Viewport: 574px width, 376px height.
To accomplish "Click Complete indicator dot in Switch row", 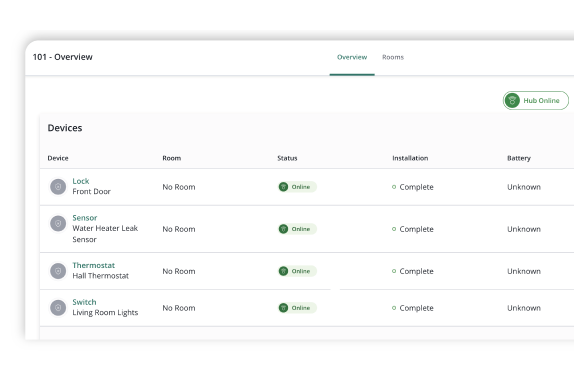I will tap(394, 308).
